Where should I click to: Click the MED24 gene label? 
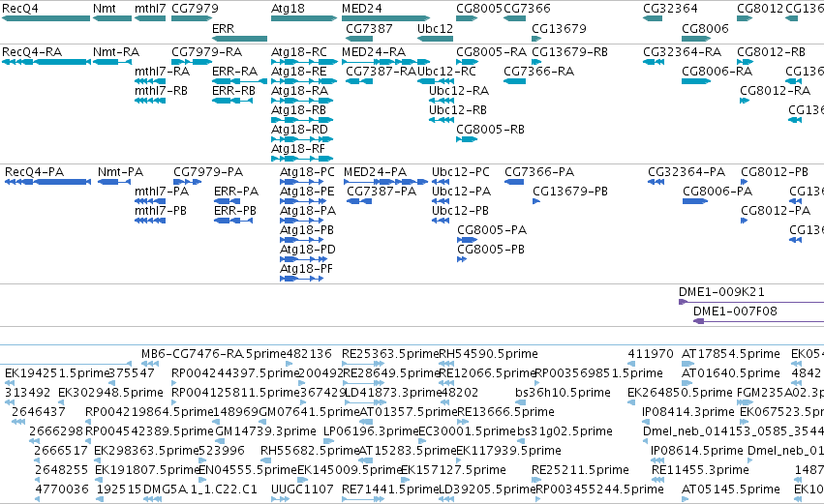(362, 9)
